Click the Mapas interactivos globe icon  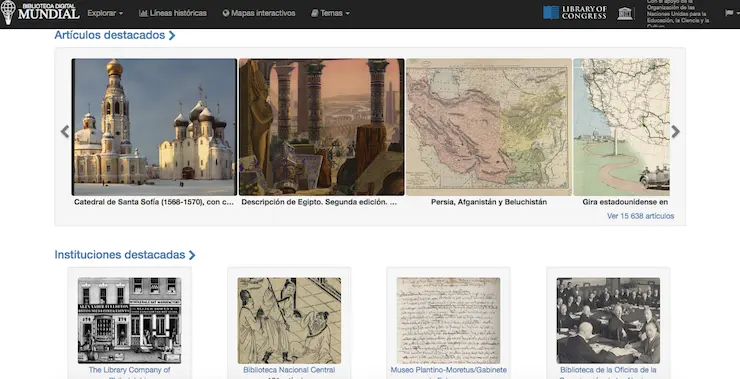coord(226,13)
